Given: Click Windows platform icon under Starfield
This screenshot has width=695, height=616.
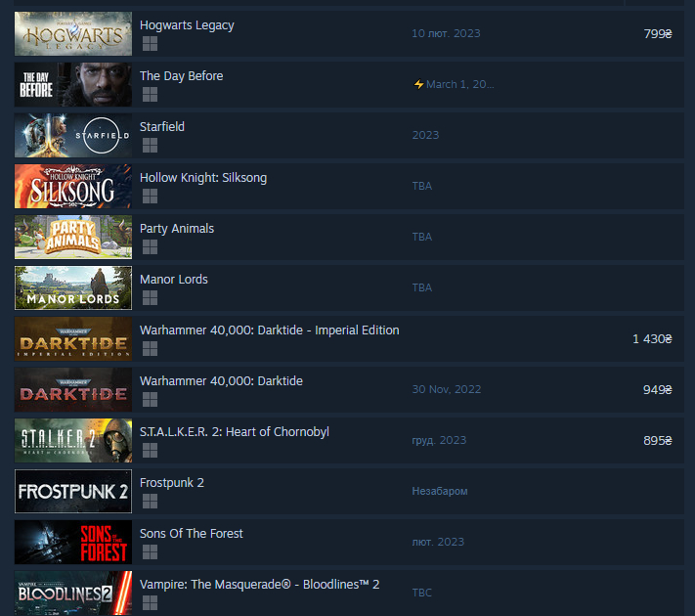Looking at the screenshot, I should click(151, 145).
